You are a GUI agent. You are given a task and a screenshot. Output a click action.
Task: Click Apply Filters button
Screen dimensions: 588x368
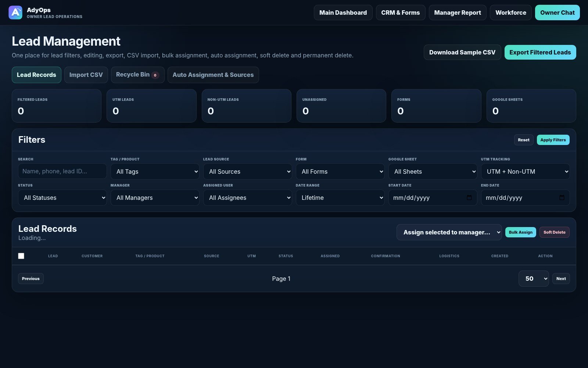pyautogui.click(x=553, y=140)
